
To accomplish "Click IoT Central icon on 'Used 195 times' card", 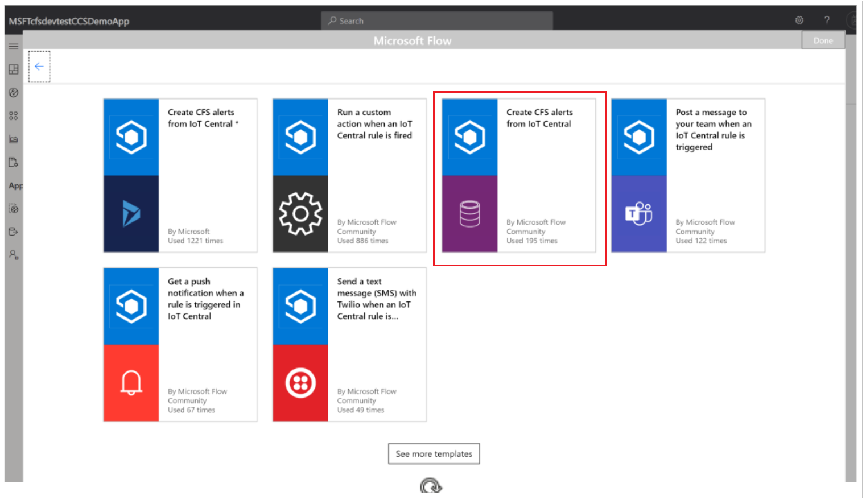I will pos(470,137).
